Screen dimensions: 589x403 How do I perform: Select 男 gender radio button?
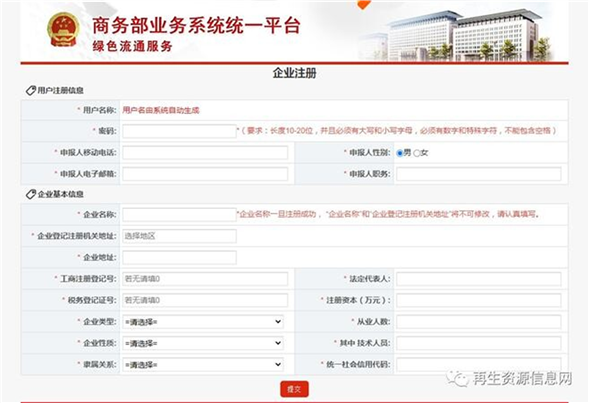click(x=400, y=153)
